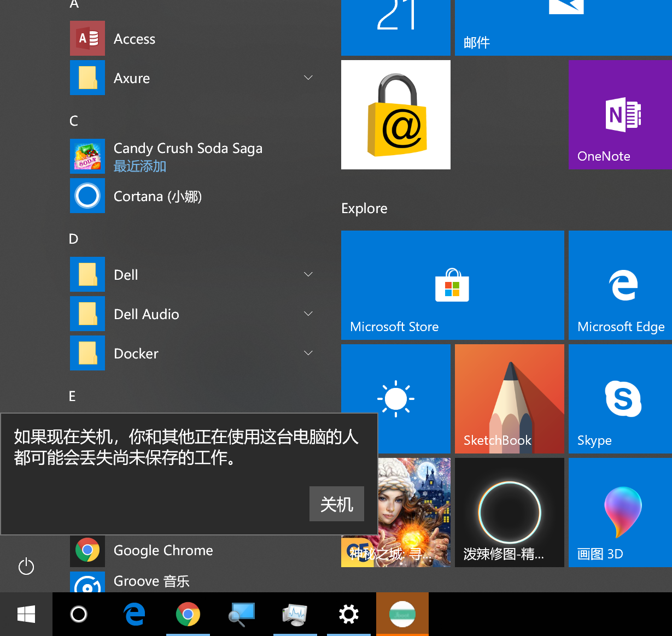Open Chrome from the taskbar

coord(188,614)
